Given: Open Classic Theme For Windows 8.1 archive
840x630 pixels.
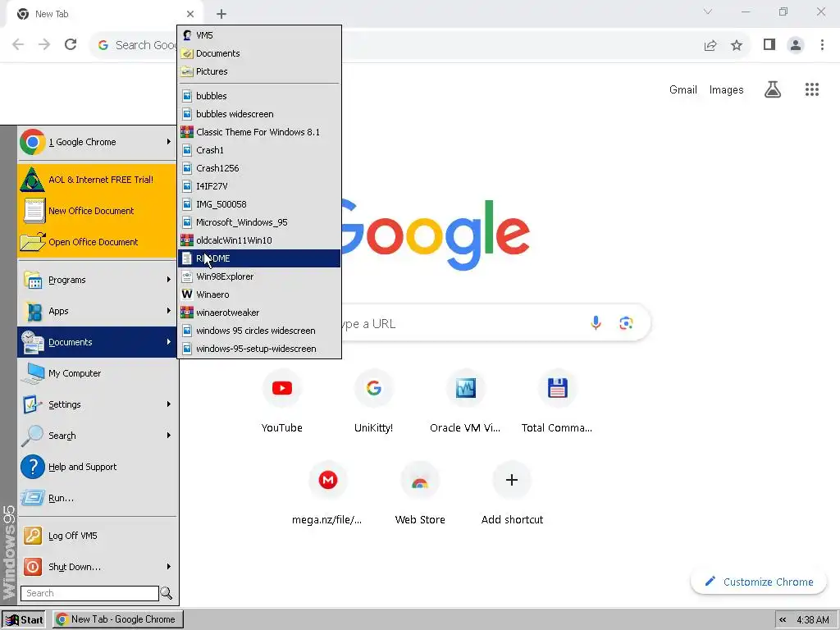Looking at the screenshot, I should pyautogui.click(x=259, y=132).
